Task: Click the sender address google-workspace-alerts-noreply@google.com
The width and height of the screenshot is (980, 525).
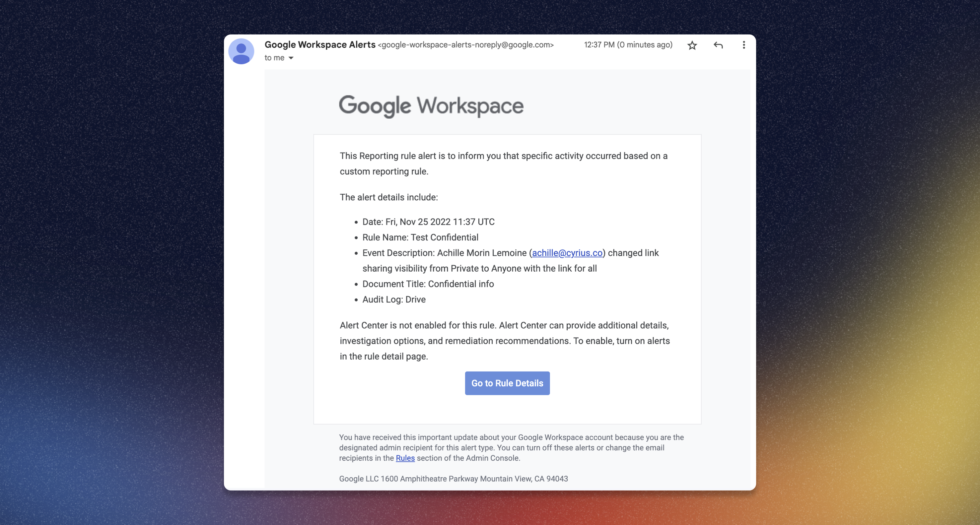Action: pyautogui.click(x=466, y=45)
